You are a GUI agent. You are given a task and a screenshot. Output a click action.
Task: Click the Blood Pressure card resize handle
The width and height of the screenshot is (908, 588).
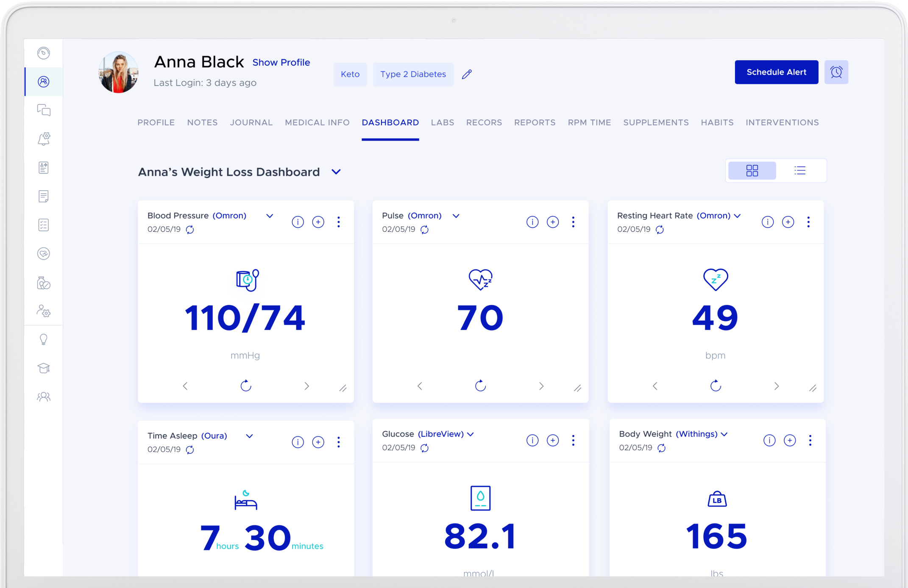click(x=343, y=388)
